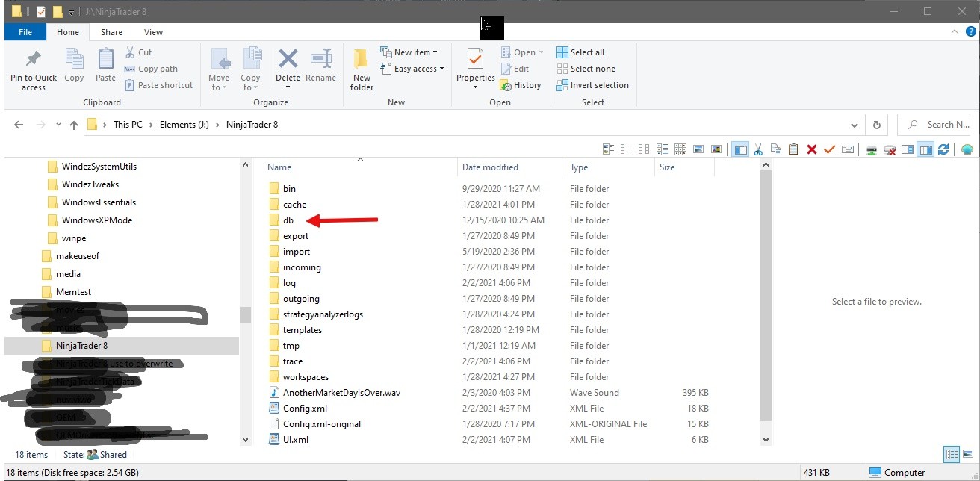
Task: Click Paste shortcut in Clipboard group
Action: click(x=158, y=85)
